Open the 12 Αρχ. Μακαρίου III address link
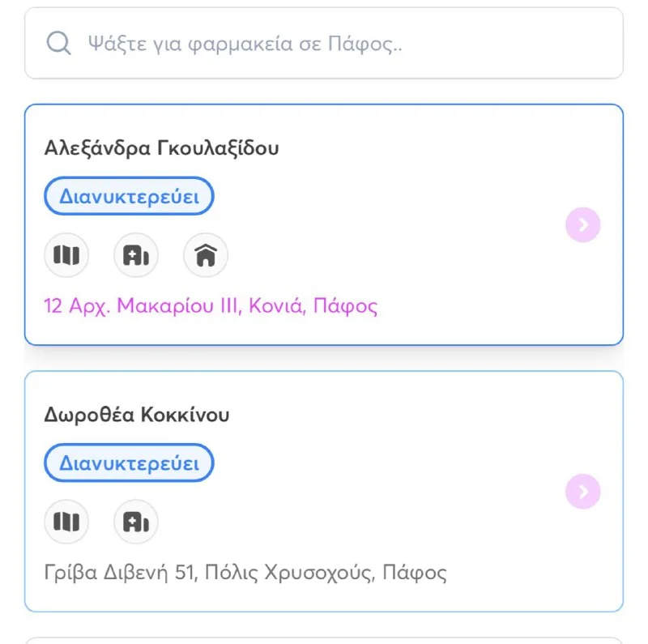The height and width of the screenshot is (644, 648). 211,306
